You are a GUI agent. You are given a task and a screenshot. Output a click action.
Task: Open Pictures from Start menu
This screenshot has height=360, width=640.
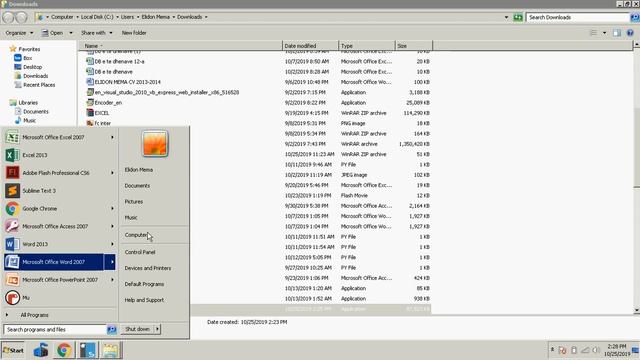pos(134,202)
